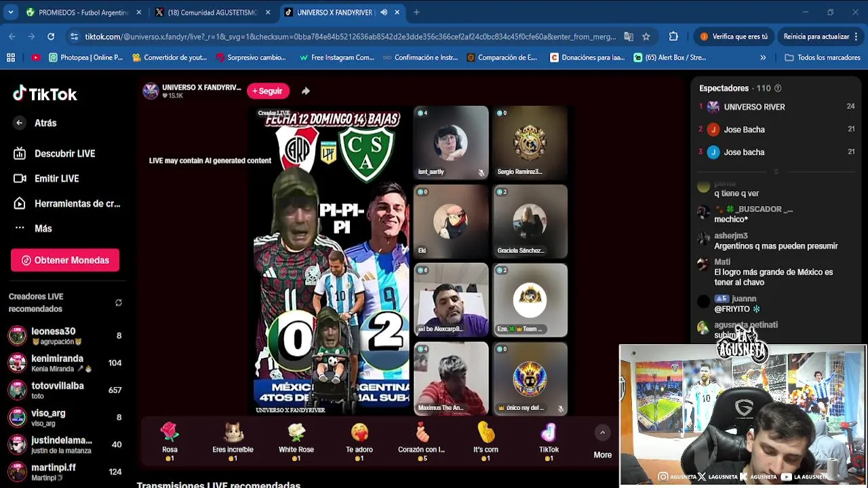The image size is (868, 488).
Task: Expand gift panel with More chevron
Action: [x=602, y=432]
